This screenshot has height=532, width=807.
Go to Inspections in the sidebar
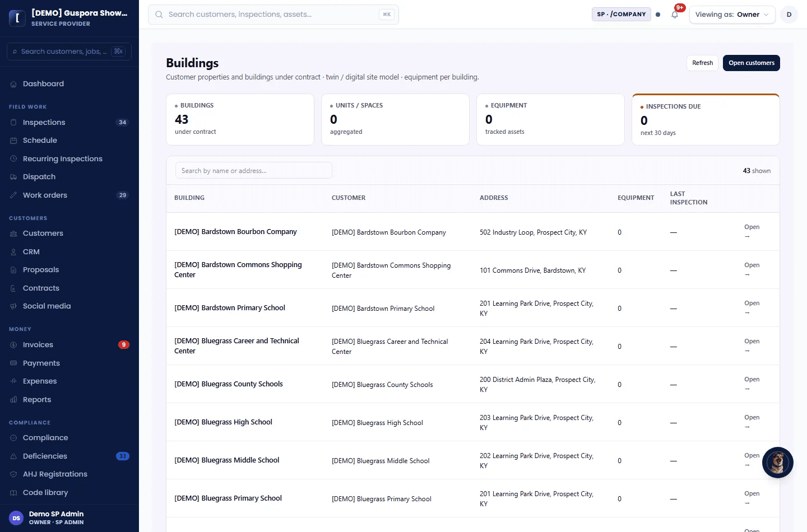coord(69,123)
